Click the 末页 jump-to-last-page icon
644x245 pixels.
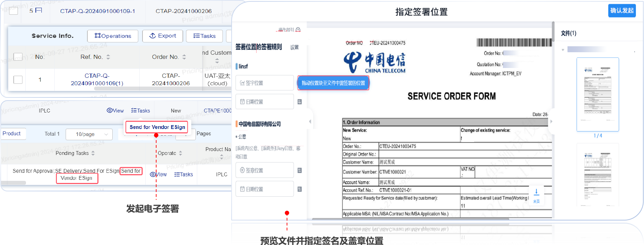[x=536, y=192]
